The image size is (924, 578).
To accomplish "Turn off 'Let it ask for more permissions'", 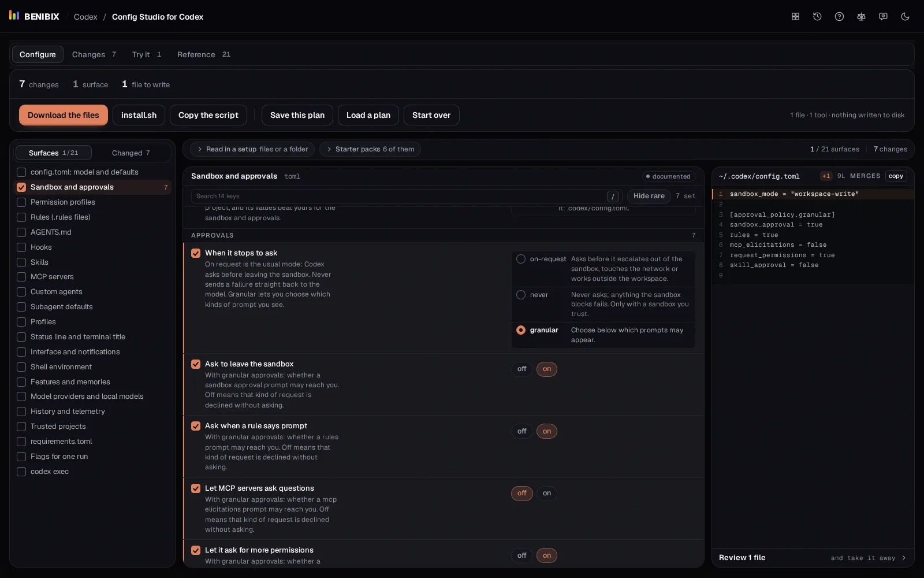I will [522, 555].
